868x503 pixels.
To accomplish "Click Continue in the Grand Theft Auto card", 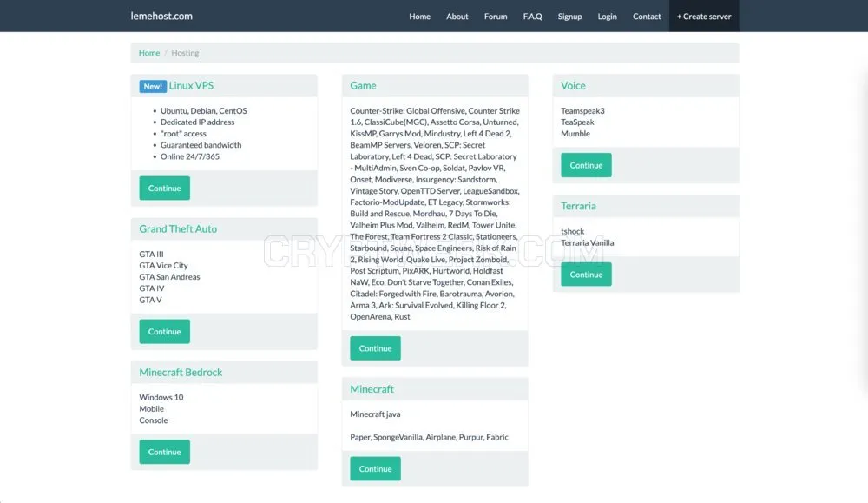I will coord(164,331).
